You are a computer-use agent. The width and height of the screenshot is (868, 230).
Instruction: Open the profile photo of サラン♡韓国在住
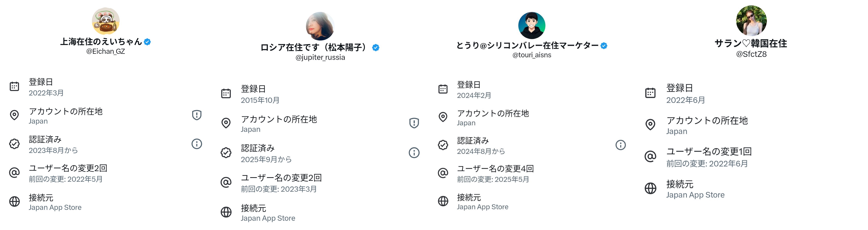pyautogui.click(x=751, y=21)
